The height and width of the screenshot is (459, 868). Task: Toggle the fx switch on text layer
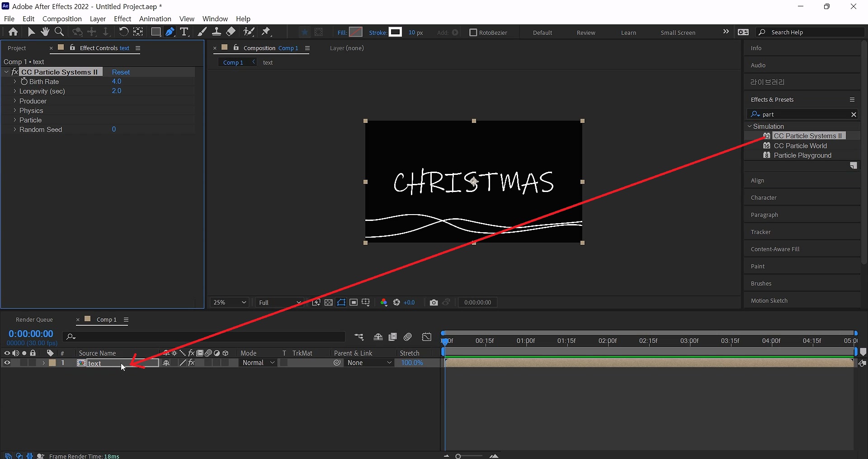191,363
